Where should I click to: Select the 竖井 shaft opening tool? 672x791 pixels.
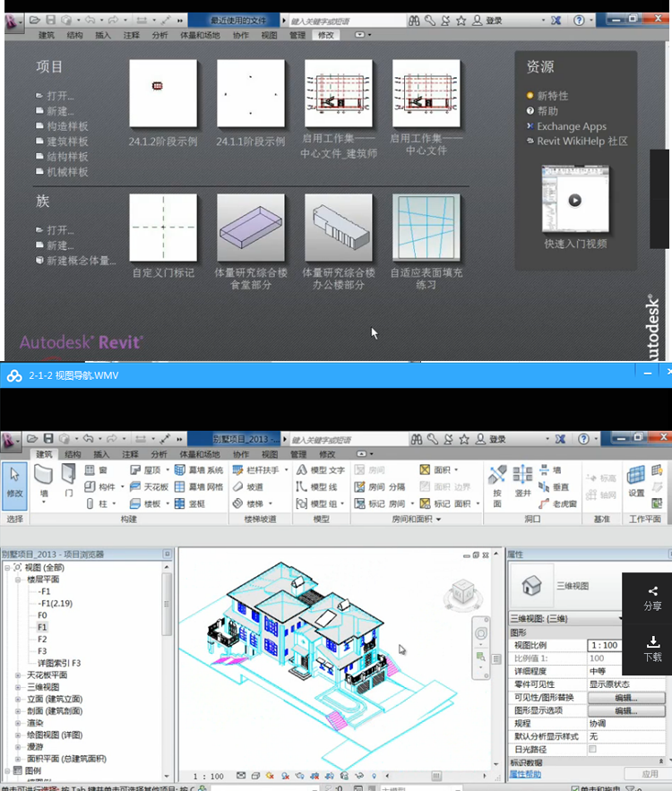522,481
